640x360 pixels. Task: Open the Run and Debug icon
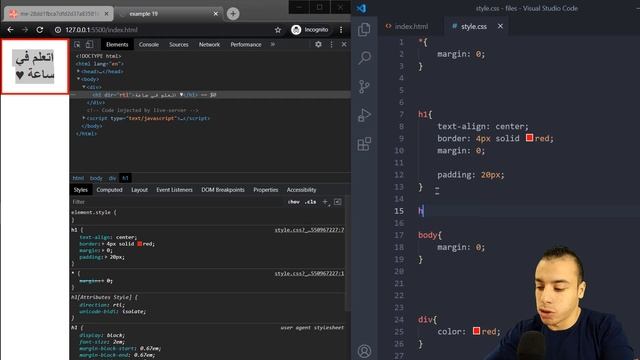tap(364, 115)
